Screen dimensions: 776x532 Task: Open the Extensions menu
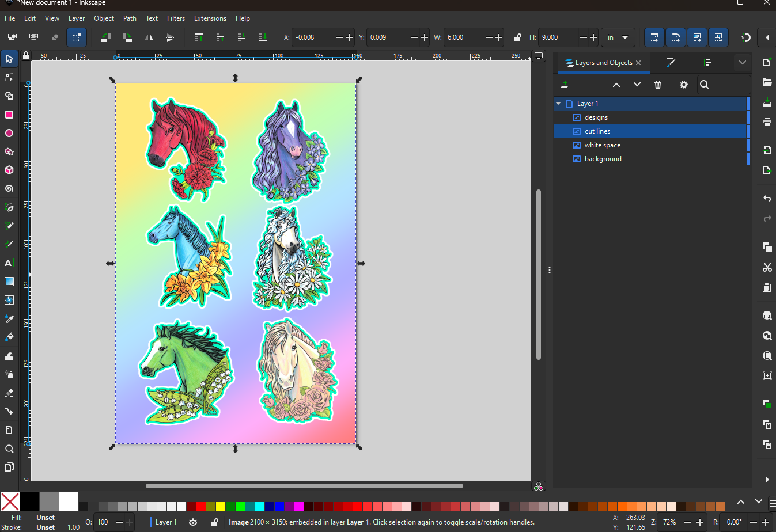210,18
